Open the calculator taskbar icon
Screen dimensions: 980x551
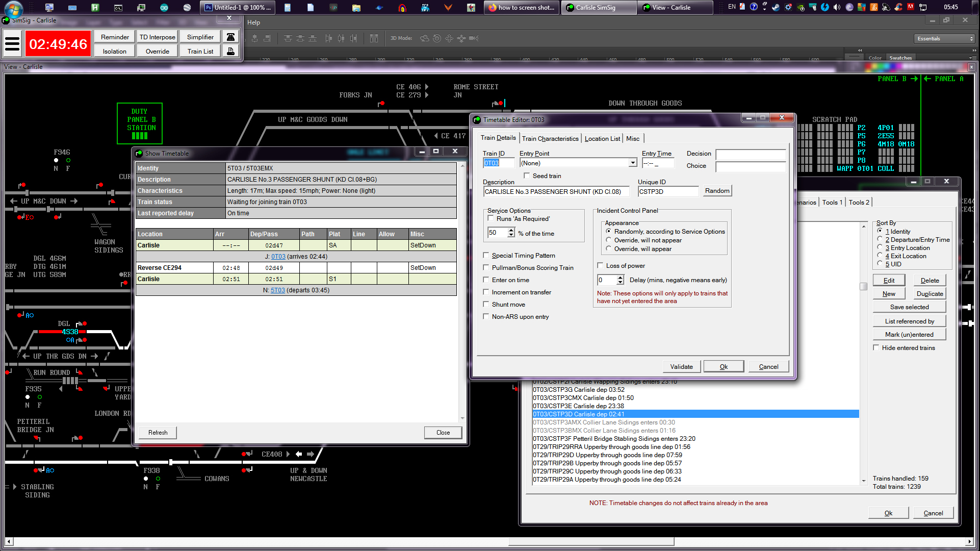287,8
